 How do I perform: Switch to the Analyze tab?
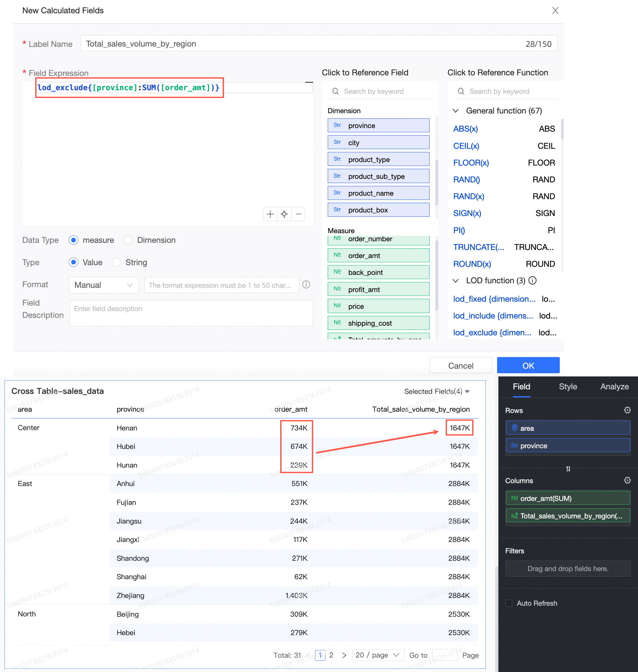pyautogui.click(x=614, y=386)
